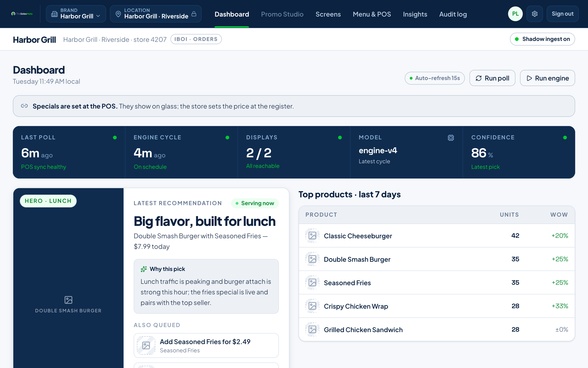The width and height of the screenshot is (588, 368).
Task: Go to the Dashboard tab
Action: tap(232, 14)
